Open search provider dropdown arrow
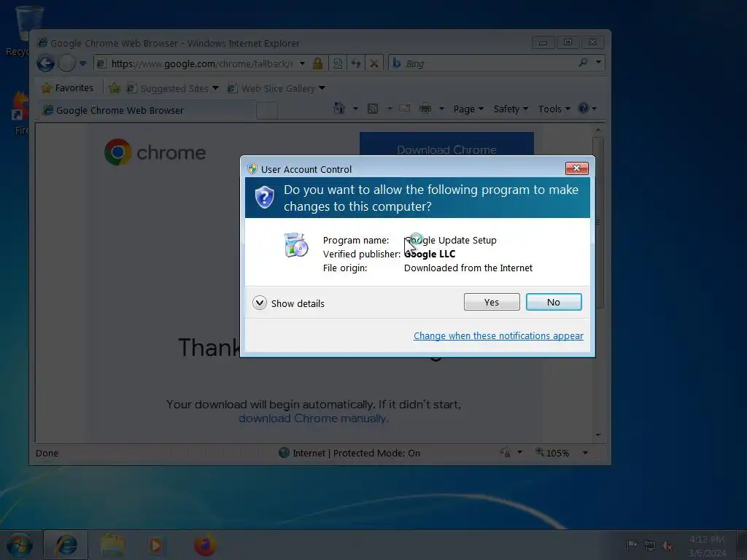The width and height of the screenshot is (747, 560). tap(598, 63)
